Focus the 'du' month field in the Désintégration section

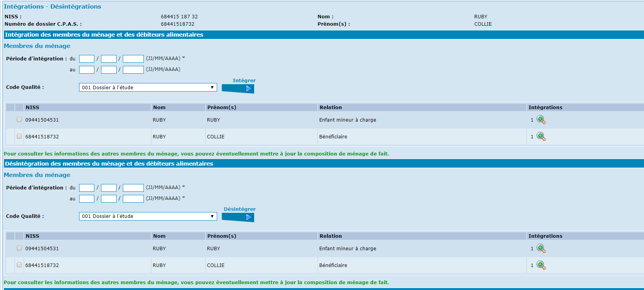point(109,188)
